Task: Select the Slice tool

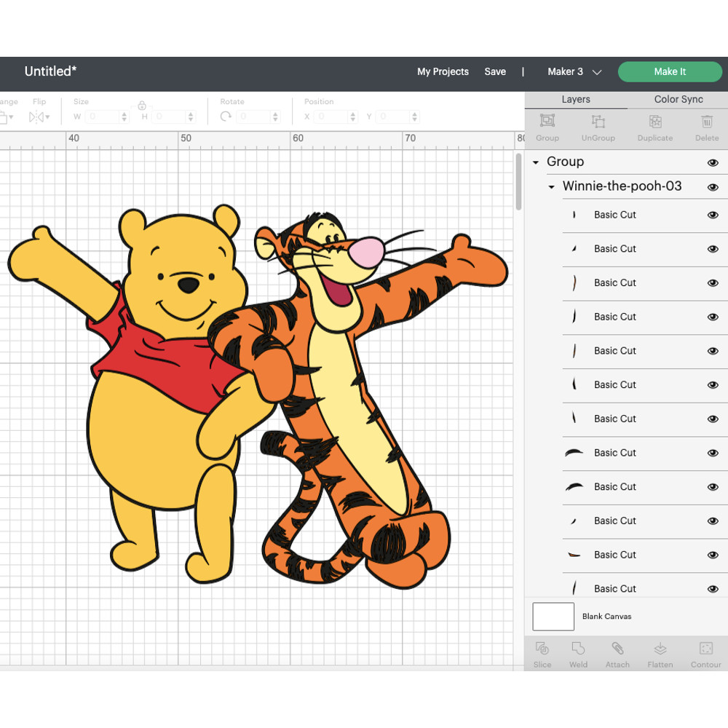Action: click(x=542, y=654)
